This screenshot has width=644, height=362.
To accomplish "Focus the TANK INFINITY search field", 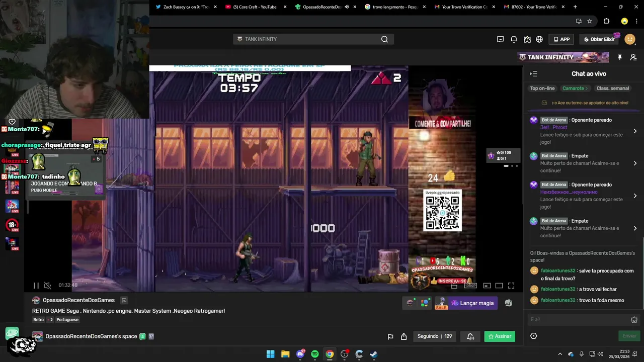I will point(309,39).
